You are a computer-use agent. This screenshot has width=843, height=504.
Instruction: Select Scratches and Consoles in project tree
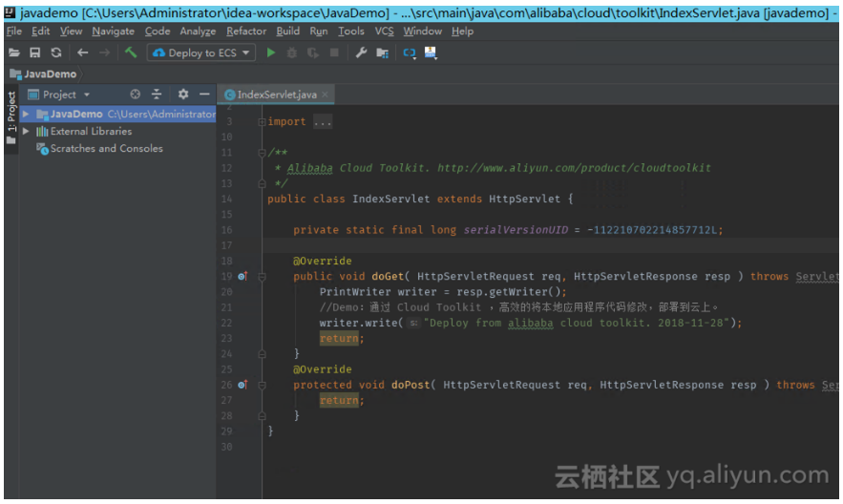(x=107, y=148)
